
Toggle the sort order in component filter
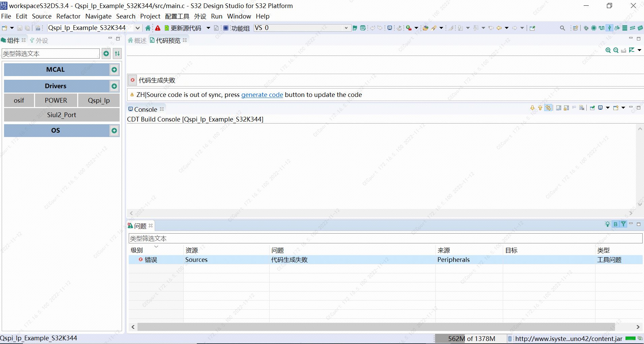tap(117, 54)
